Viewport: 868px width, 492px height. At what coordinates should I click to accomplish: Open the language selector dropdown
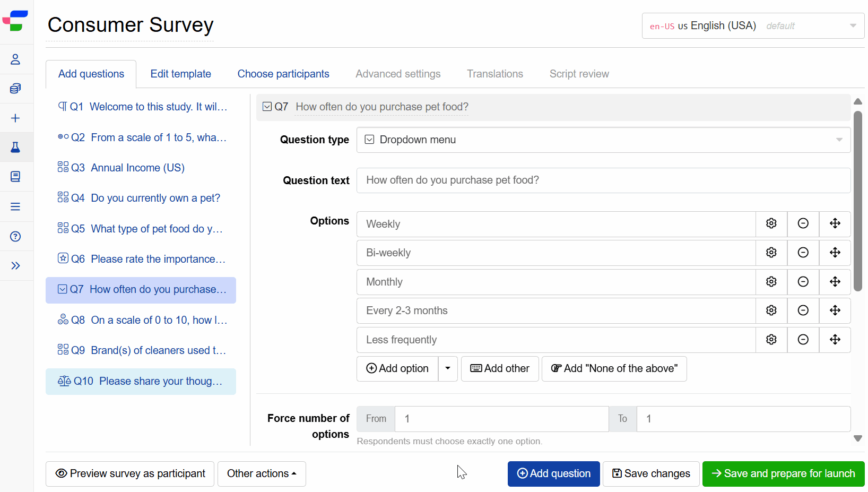coord(752,25)
